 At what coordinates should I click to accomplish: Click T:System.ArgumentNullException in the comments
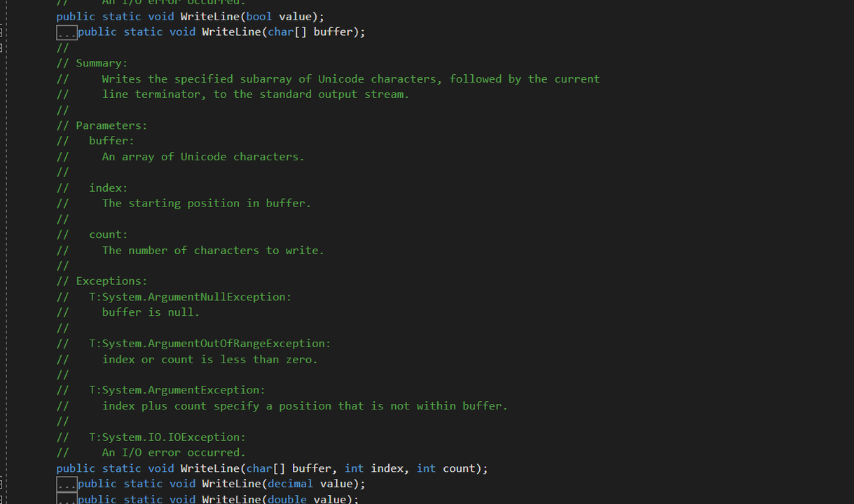[190, 297]
